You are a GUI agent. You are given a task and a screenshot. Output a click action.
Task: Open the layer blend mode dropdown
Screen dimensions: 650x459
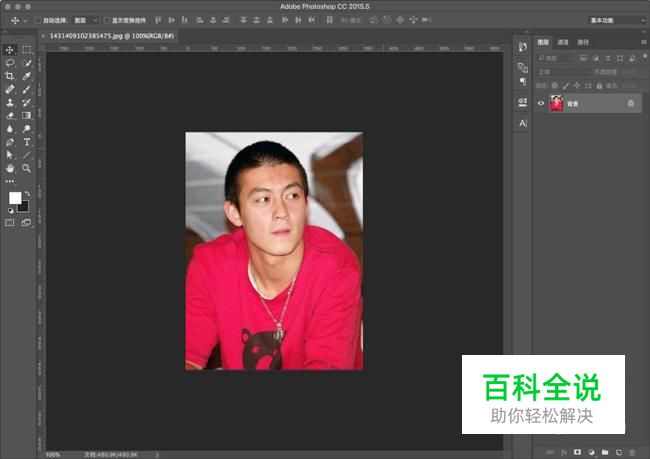[x=562, y=72]
